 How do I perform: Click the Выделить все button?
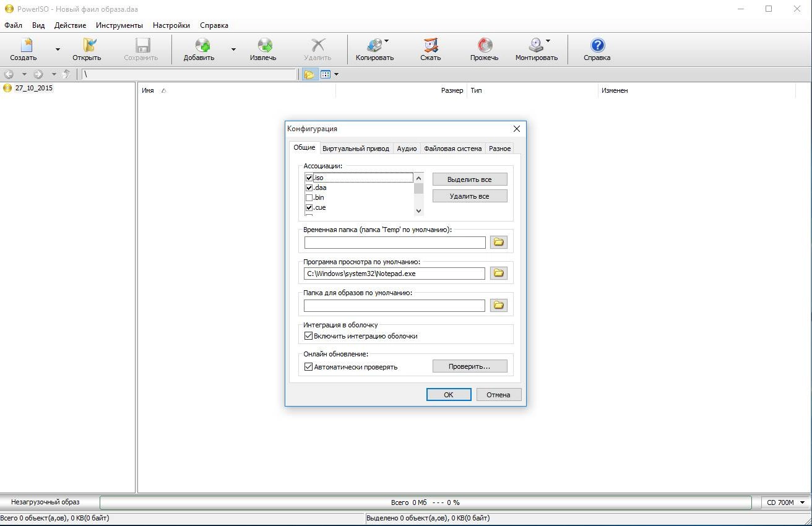470,179
